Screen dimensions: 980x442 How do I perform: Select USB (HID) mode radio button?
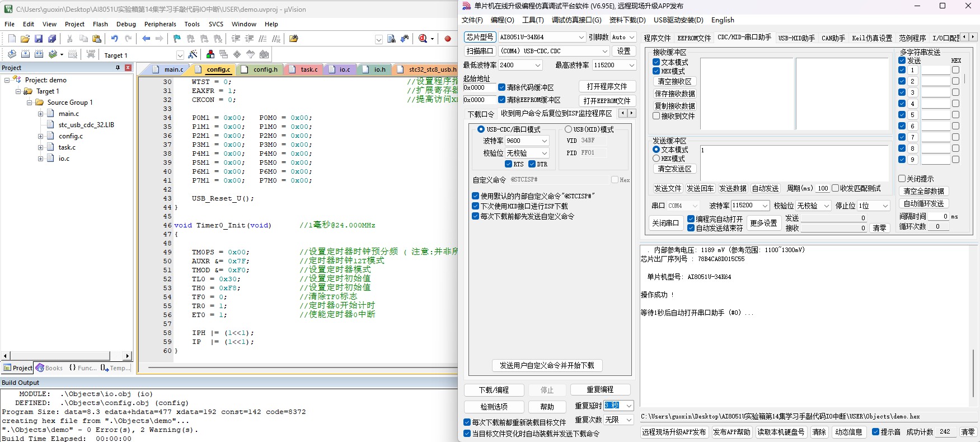tap(568, 129)
